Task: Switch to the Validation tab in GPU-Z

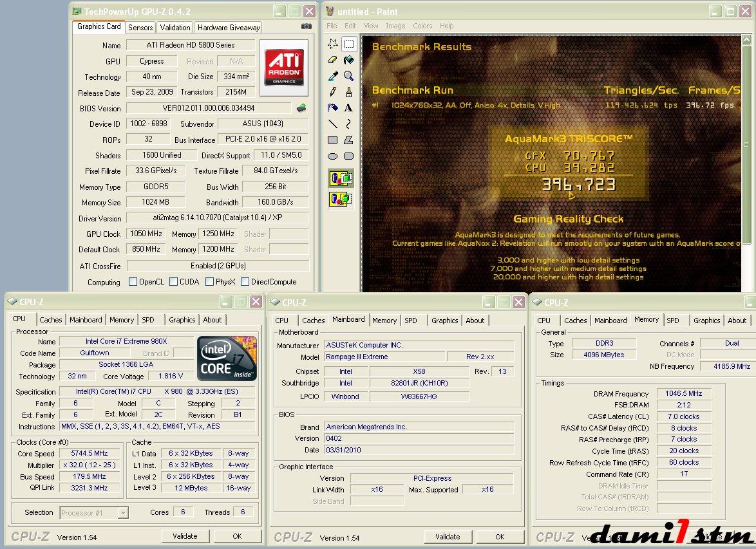Action: (175, 28)
